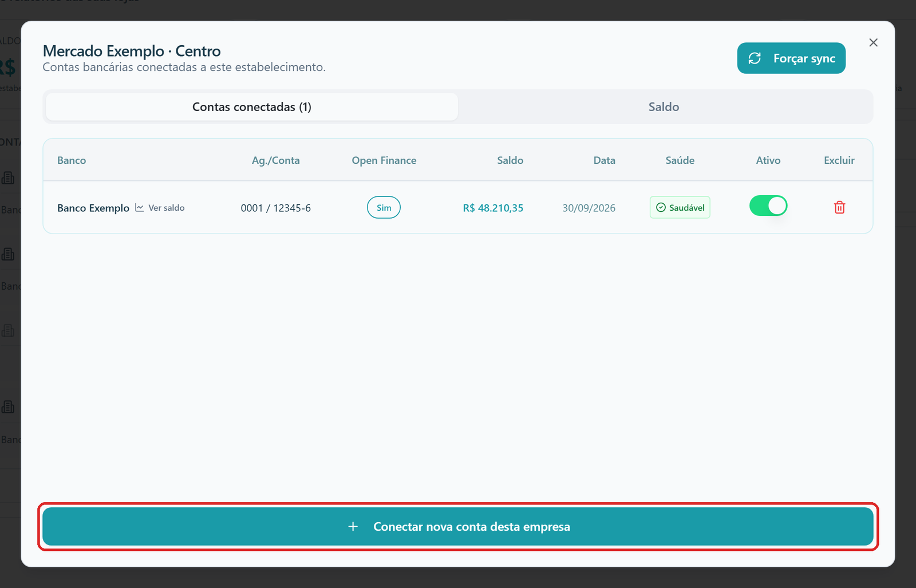Click the Banco column header

coord(72,160)
